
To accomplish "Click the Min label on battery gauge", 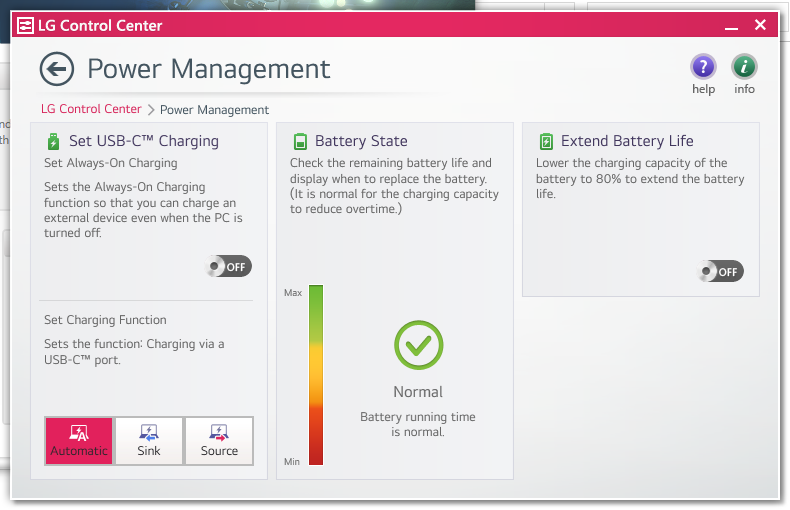I will click(292, 462).
